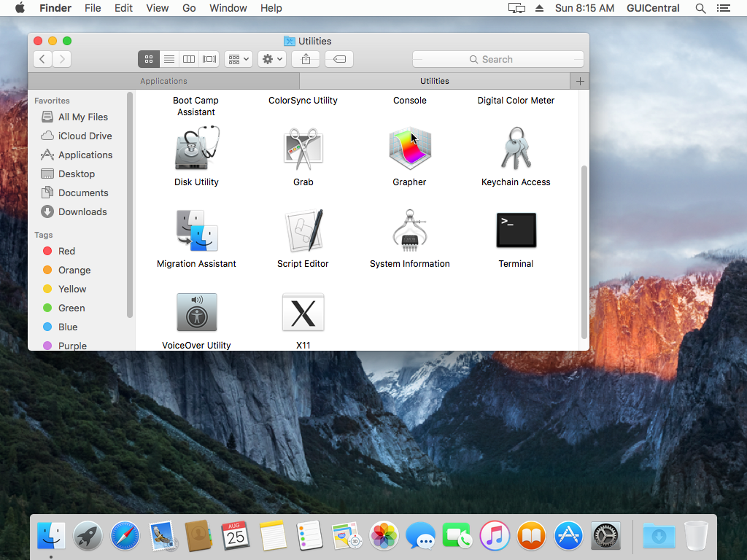Open the Grapher application
747x560 pixels.
point(410,149)
